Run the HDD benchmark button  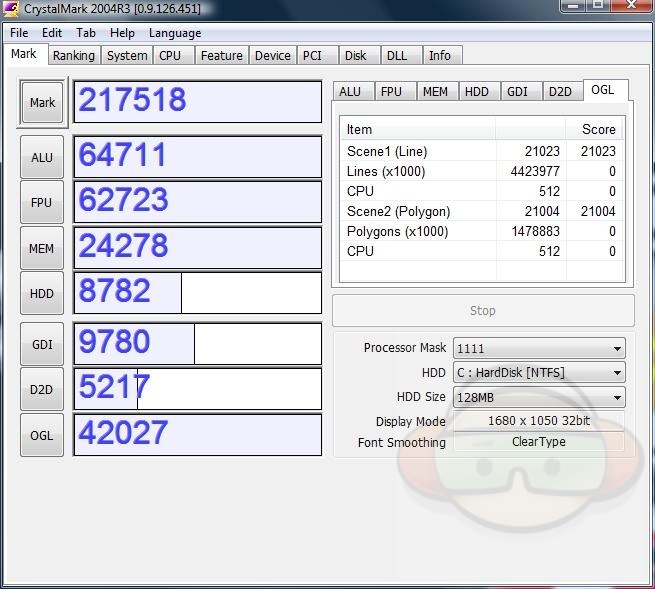[x=42, y=294]
